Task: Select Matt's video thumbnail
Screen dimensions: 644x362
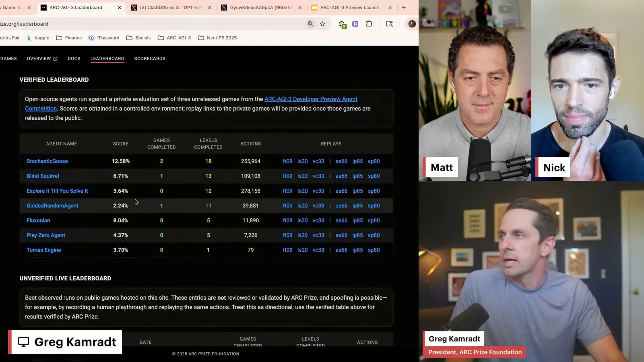Action: 475,90
